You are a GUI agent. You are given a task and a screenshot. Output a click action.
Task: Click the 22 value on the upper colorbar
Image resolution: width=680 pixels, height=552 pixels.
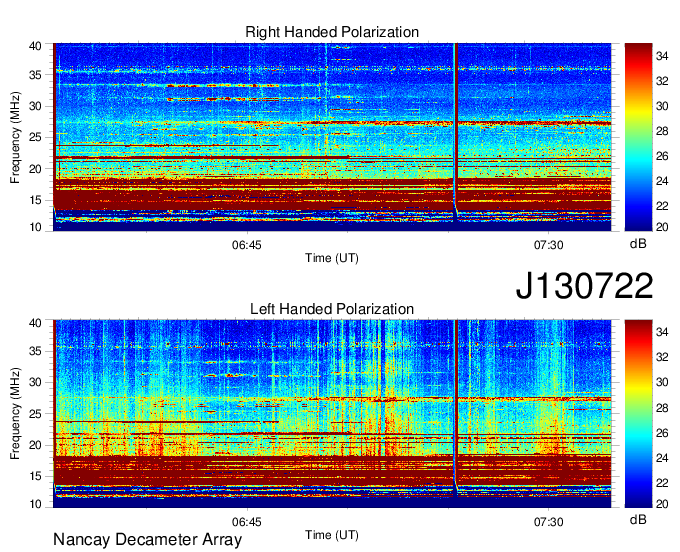tap(662, 206)
